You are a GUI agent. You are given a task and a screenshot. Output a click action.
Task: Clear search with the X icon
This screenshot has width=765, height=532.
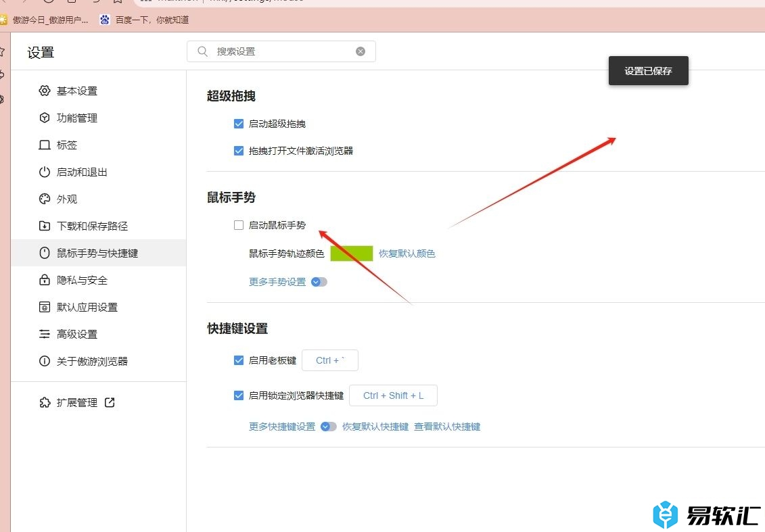coord(361,51)
